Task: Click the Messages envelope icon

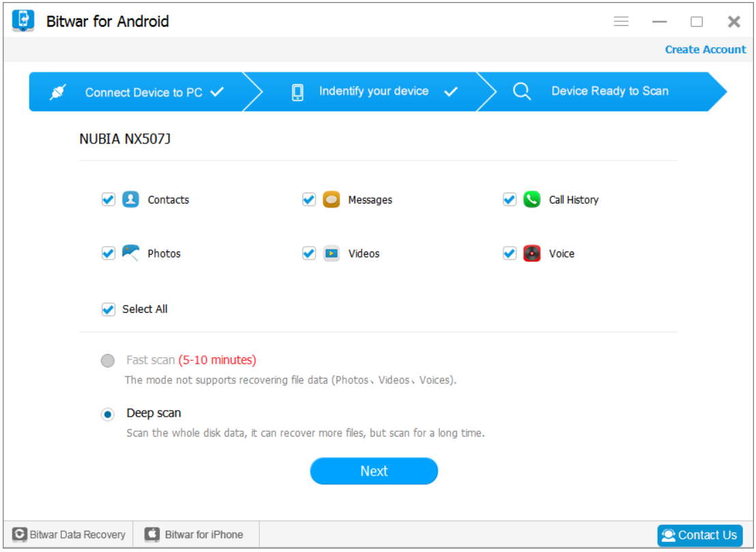Action: [x=331, y=199]
